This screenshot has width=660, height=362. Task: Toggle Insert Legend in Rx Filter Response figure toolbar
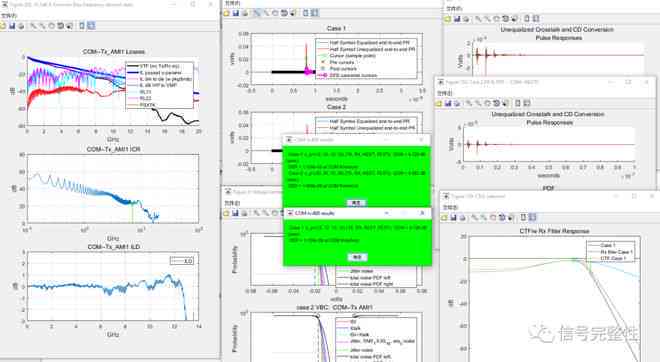point(533,217)
